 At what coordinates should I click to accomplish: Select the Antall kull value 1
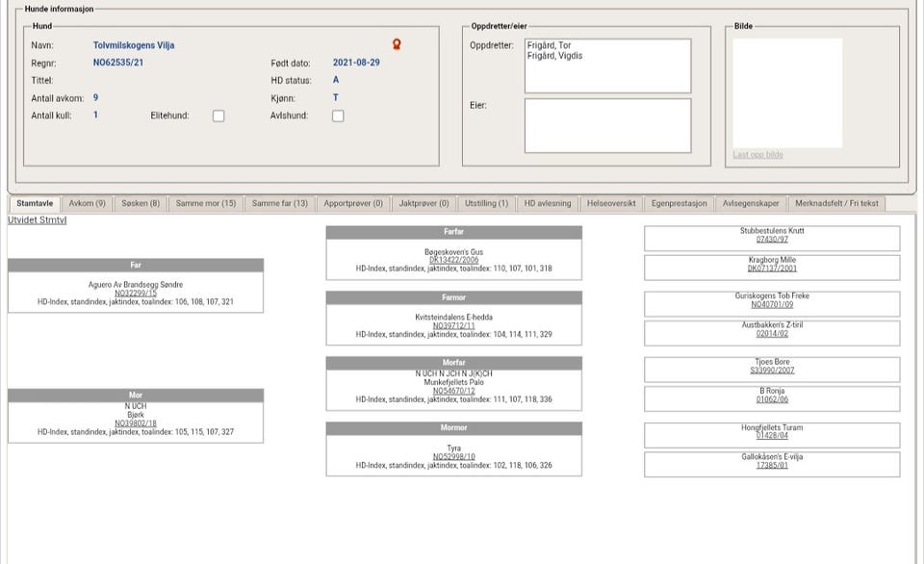click(x=95, y=115)
